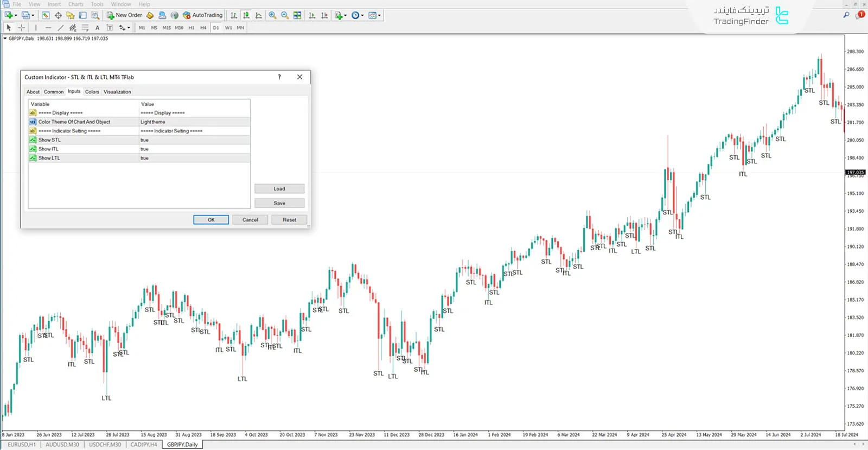Switch to the Colors tab
The image size is (868, 450).
click(x=92, y=92)
